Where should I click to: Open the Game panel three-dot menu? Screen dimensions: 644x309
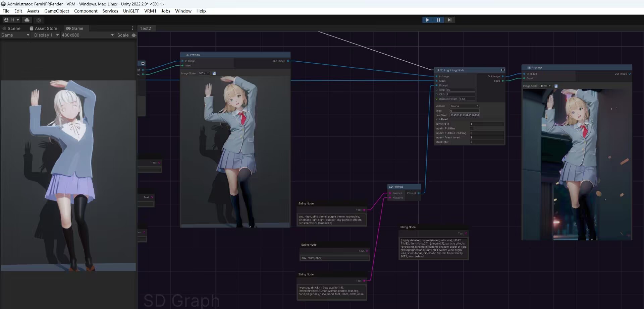coord(132,28)
